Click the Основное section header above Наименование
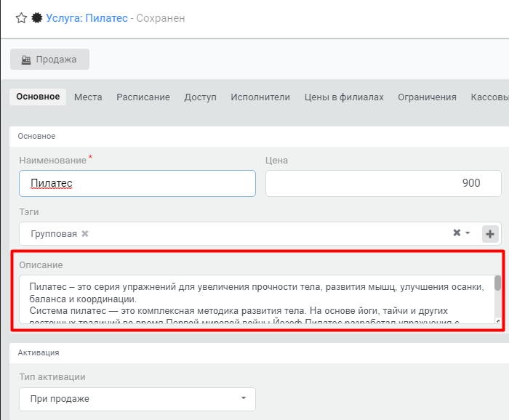The image size is (509, 420). click(36, 136)
